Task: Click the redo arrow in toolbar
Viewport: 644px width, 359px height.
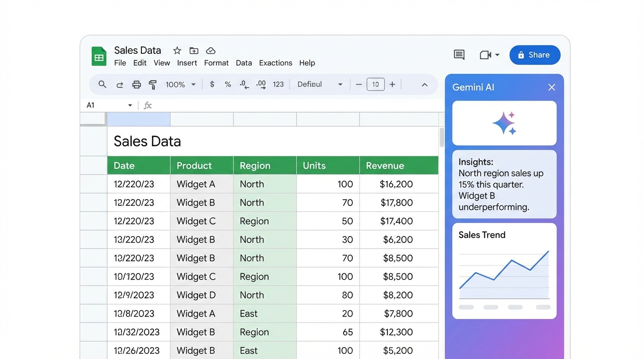Action: tap(120, 85)
